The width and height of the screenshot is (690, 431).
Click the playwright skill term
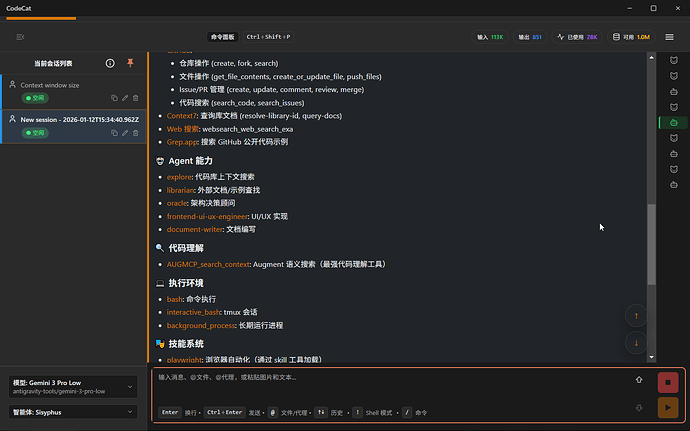tap(184, 359)
